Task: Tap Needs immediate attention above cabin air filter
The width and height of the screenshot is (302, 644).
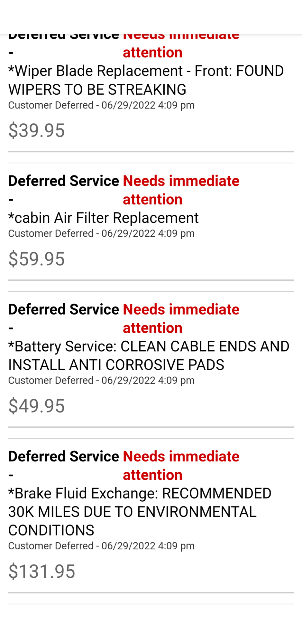Action: tap(181, 190)
